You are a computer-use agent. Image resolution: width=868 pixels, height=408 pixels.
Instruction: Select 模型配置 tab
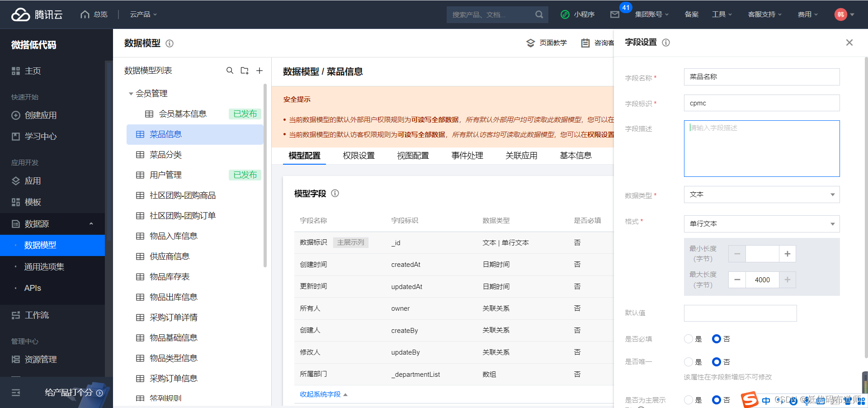(x=304, y=156)
